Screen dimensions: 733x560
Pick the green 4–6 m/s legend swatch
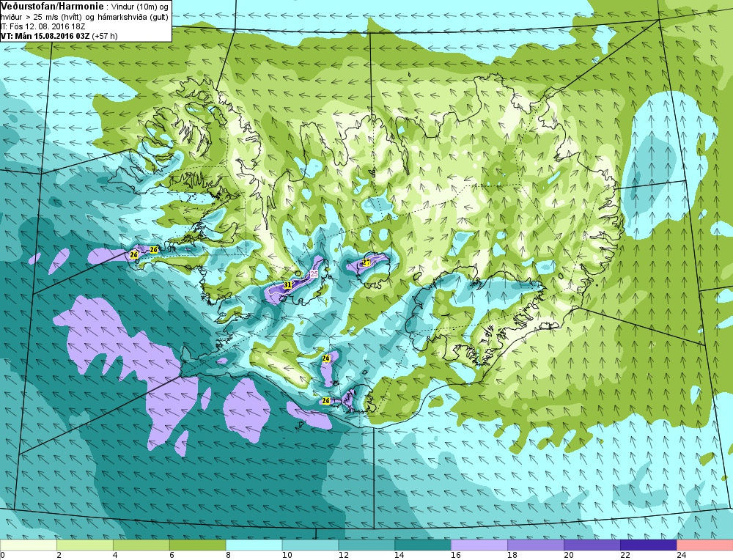pyautogui.click(x=141, y=545)
